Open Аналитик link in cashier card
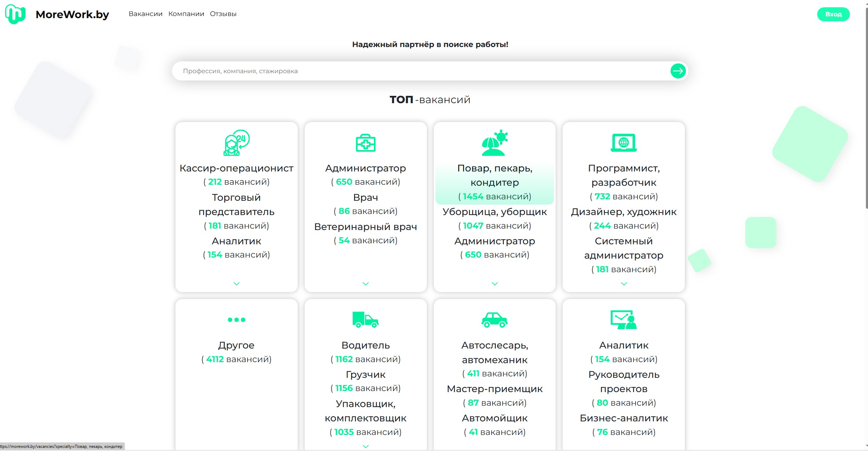This screenshot has height=451, width=868. click(236, 241)
